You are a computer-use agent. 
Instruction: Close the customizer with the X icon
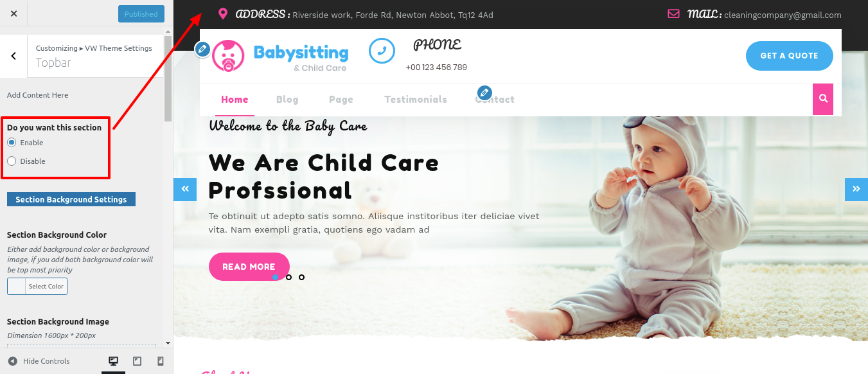14,13
